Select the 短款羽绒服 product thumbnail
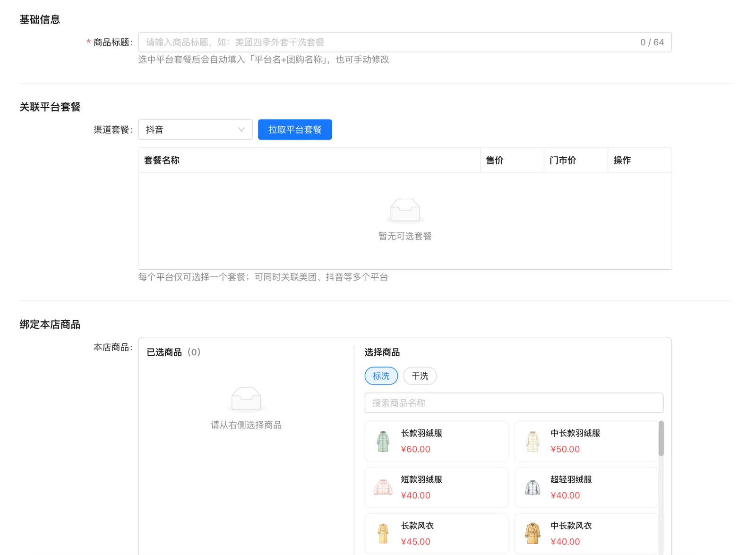This screenshot has width=756, height=555. tap(383, 487)
